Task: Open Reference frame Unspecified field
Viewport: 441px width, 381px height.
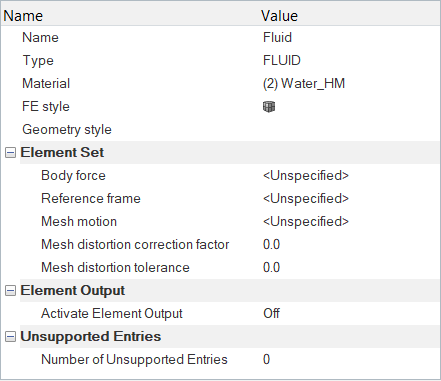Action: [x=306, y=199]
